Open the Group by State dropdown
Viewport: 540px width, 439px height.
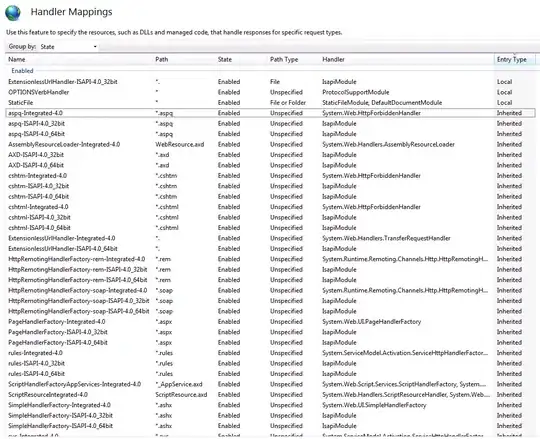69,46
